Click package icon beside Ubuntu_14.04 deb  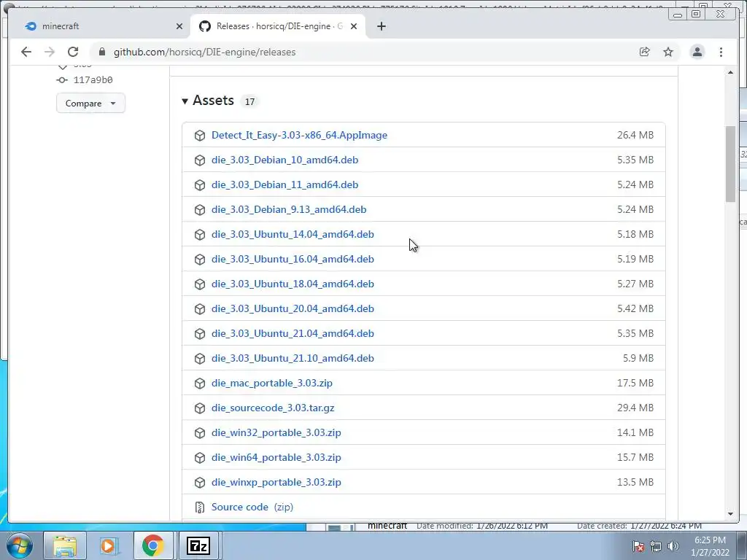pyautogui.click(x=200, y=235)
